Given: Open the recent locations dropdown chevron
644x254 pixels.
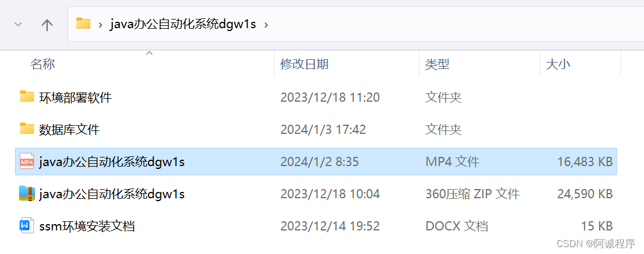Looking at the screenshot, I should [18, 25].
